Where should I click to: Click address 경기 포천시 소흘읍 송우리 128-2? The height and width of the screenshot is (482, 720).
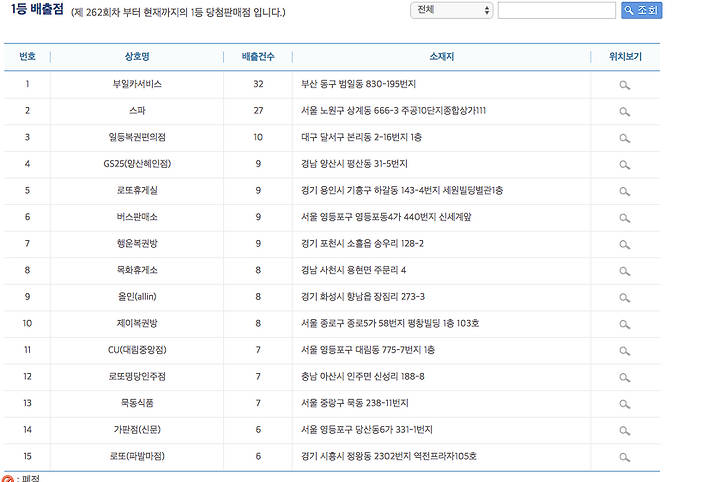[362, 244]
